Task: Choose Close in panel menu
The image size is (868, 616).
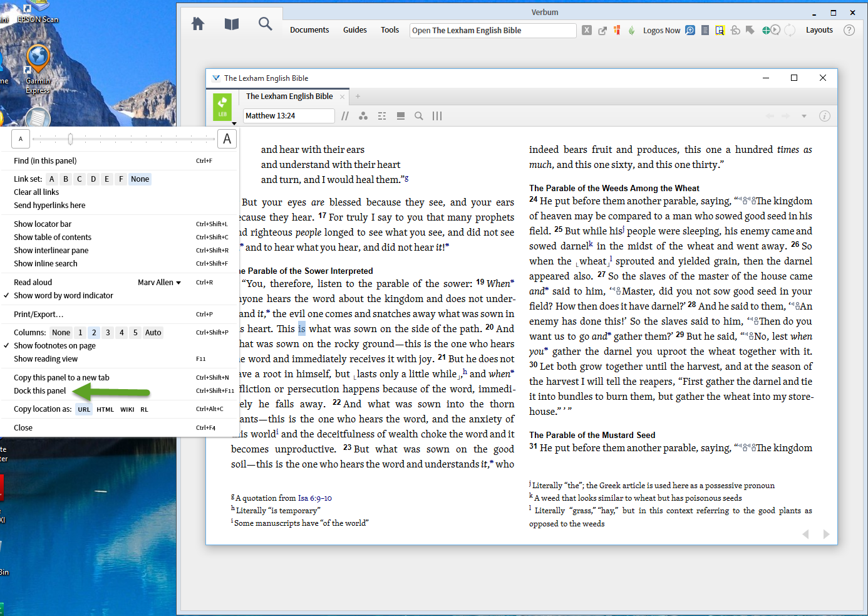Action: (23, 428)
